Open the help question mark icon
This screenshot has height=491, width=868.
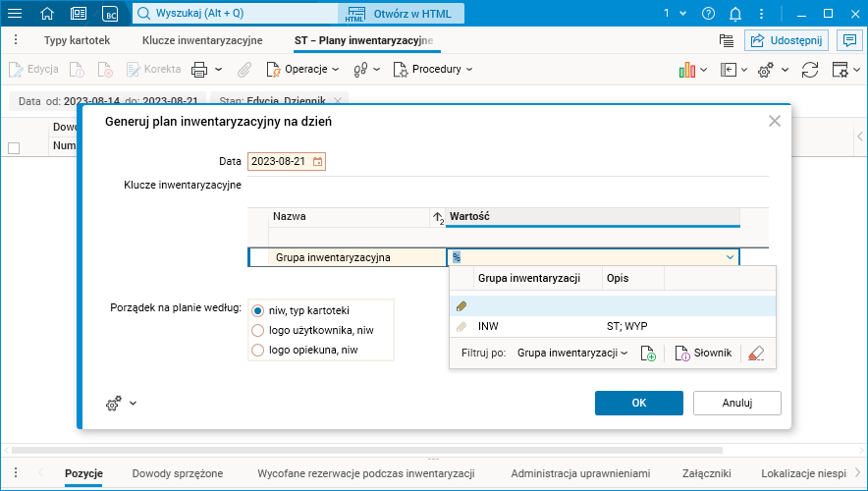pyautogui.click(x=708, y=14)
